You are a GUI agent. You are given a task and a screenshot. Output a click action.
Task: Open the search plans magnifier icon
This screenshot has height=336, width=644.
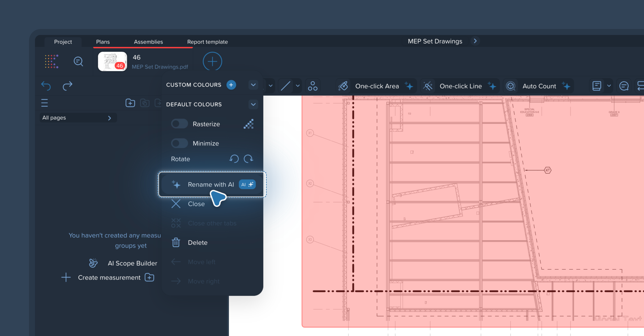78,62
